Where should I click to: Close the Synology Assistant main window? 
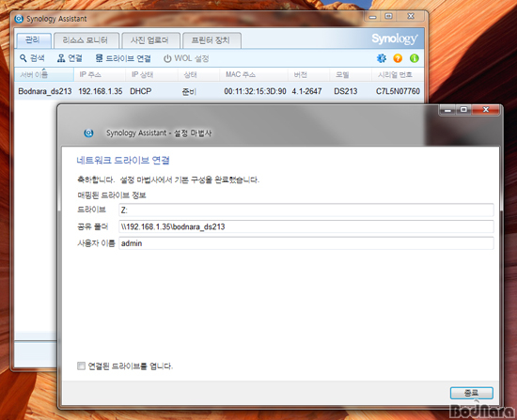411,16
